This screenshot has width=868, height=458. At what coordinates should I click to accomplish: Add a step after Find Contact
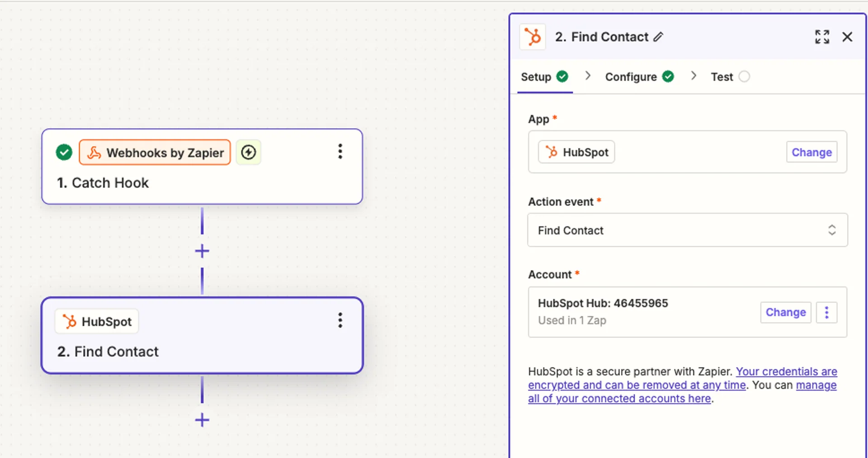point(202,420)
